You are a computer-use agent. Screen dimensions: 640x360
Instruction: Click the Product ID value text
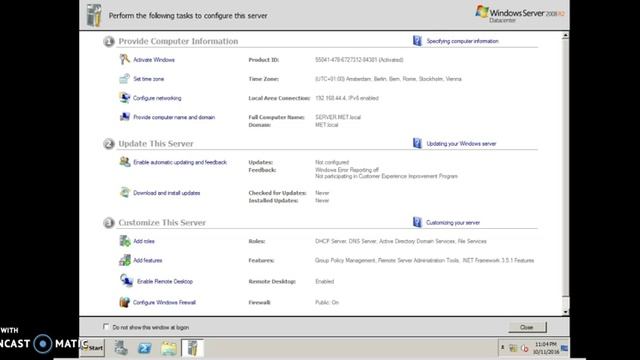(x=359, y=60)
